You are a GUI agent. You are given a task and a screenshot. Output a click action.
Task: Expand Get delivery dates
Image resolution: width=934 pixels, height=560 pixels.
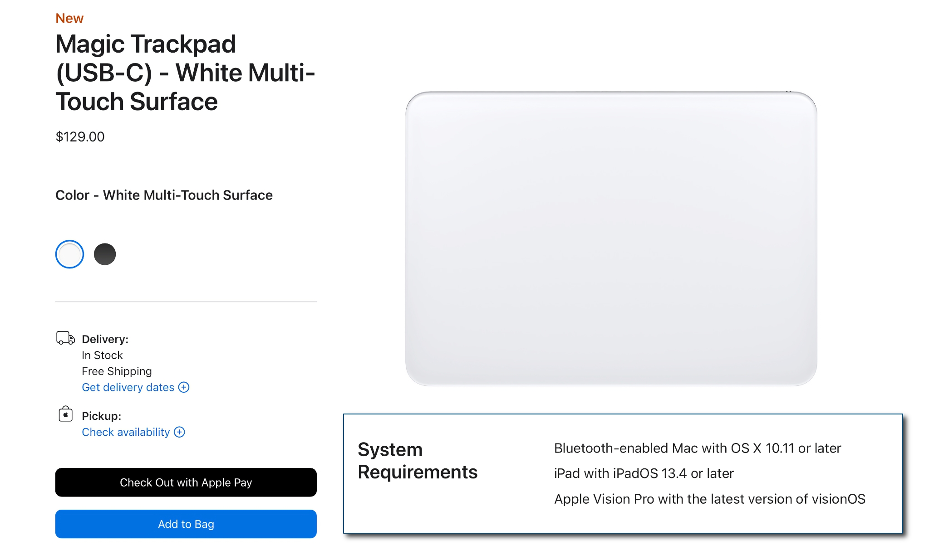pyautogui.click(x=128, y=387)
